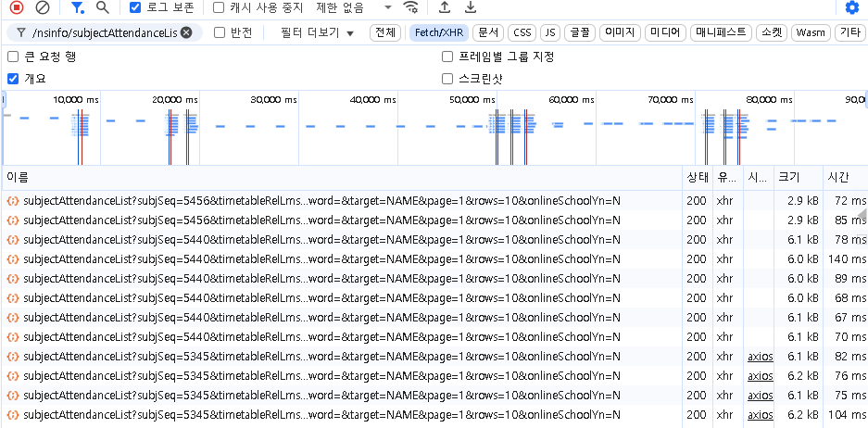The height and width of the screenshot is (428, 868).
Task: Click the first axios initiator link
Action: coord(760,357)
